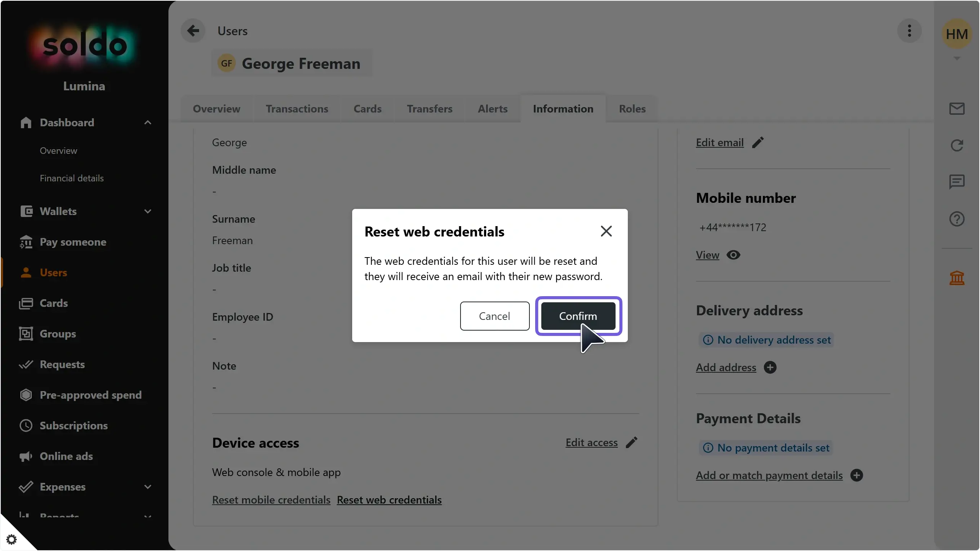Click Reset mobile credentials link

pos(271,500)
